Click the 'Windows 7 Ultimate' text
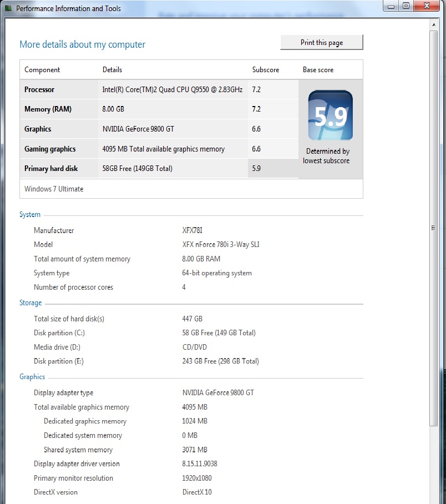This screenshot has height=504, width=446. 54,189
